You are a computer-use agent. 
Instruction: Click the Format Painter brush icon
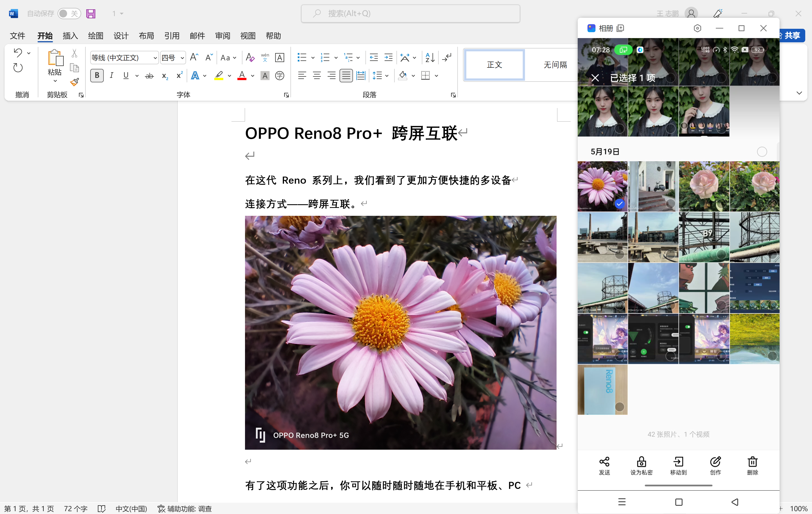[74, 82]
